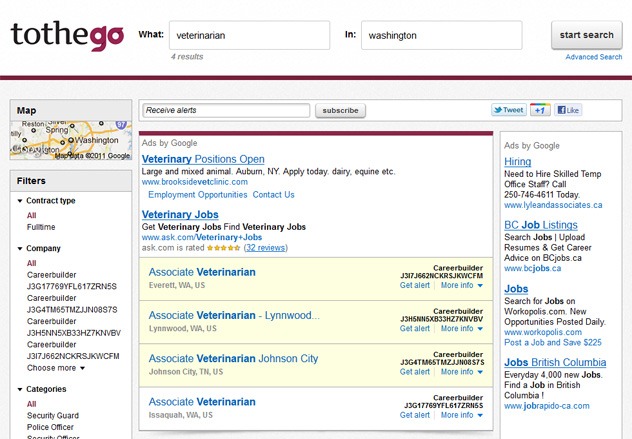This screenshot has height=439, width=632.
Task: Click the subscribe button
Action: coord(340,110)
